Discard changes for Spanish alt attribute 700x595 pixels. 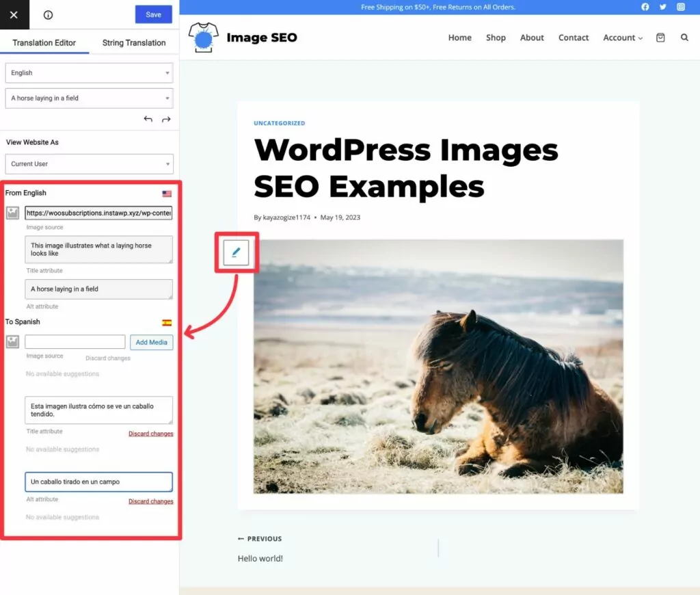[151, 501]
